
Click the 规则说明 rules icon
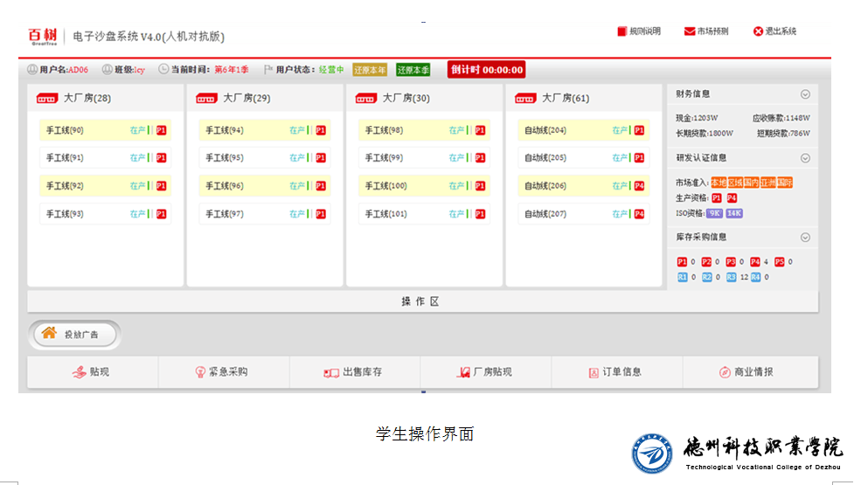622,31
